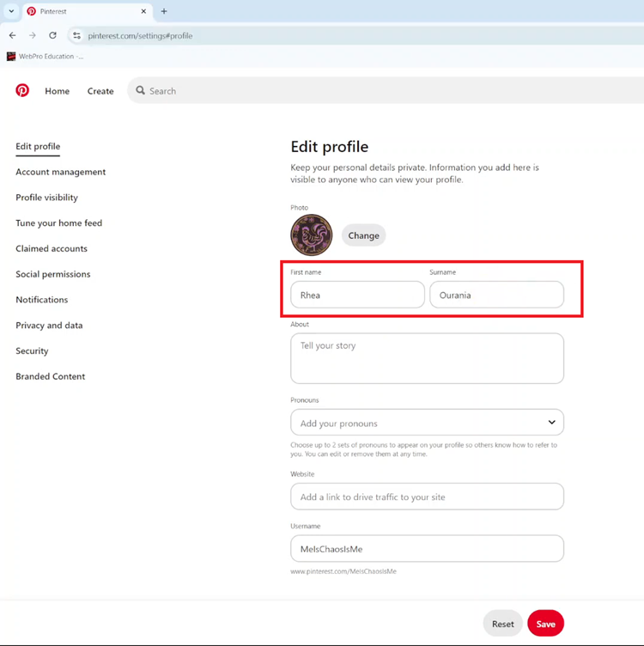
Task: Close the Pinterest tab
Action: (143, 11)
